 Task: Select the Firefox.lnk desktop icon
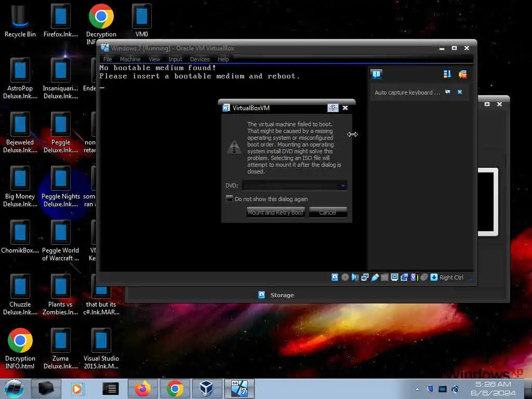[x=61, y=20]
